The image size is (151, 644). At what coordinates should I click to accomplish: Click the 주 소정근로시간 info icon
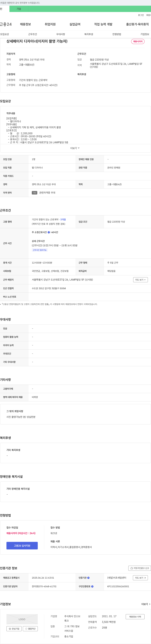pos(49,232)
